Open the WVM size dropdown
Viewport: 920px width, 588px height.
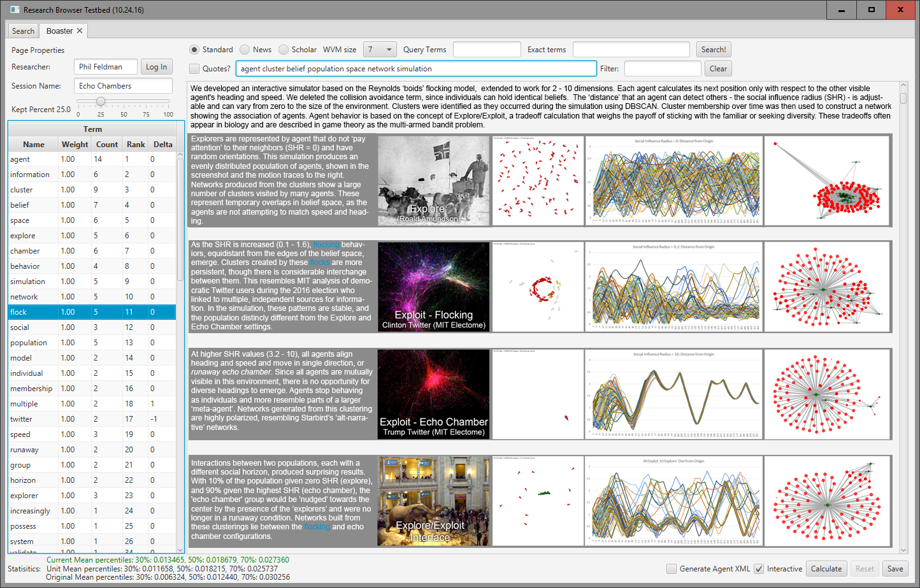pyautogui.click(x=380, y=50)
